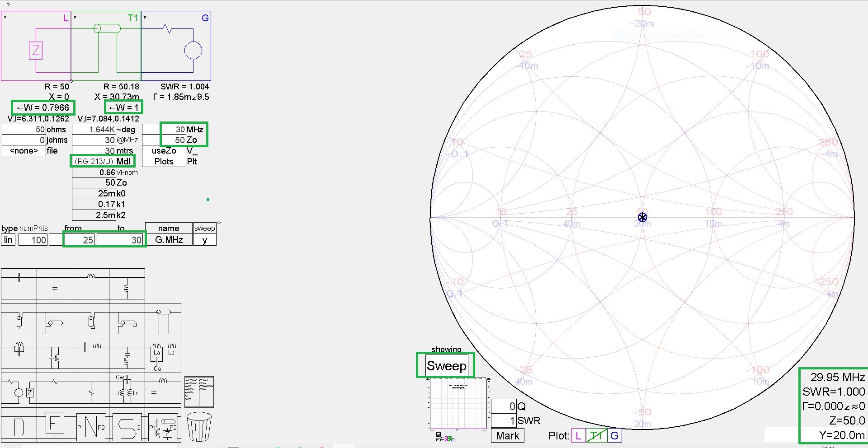Viewport: 868px width, 448px height.
Task: Open the G.MHz sweep name selector
Action: click(169, 240)
